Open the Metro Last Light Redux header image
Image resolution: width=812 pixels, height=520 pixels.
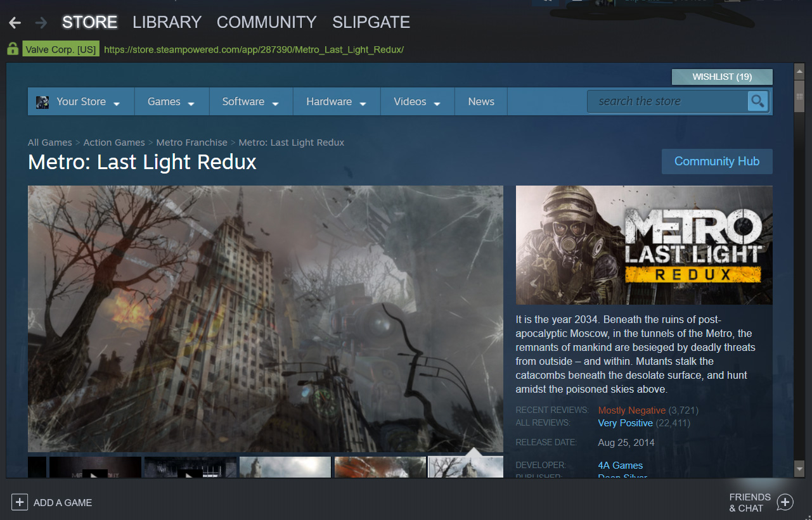(644, 245)
